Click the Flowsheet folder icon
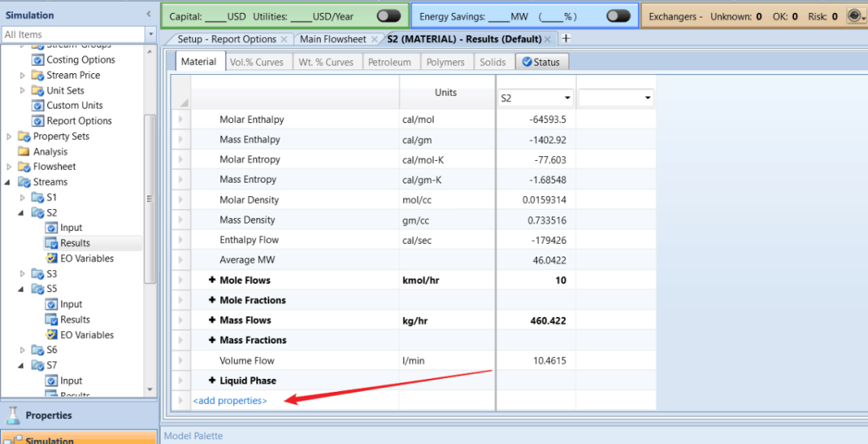 [x=24, y=166]
